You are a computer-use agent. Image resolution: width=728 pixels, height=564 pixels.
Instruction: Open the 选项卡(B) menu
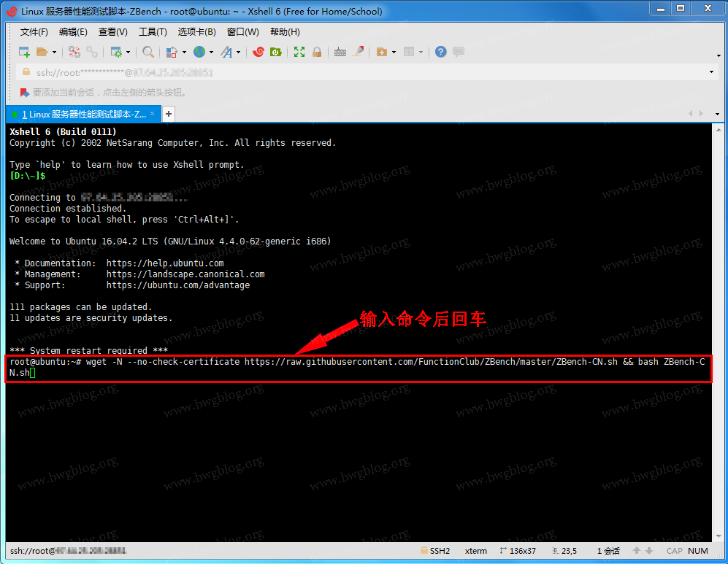[x=197, y=32]
